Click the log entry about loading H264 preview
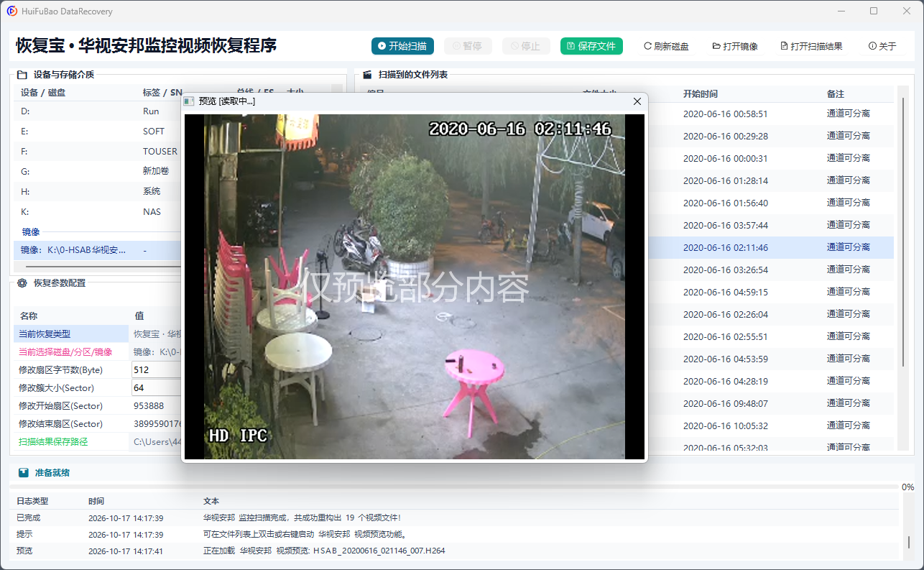This screenshot has height=570, width=924. click(x=456, y=551)
